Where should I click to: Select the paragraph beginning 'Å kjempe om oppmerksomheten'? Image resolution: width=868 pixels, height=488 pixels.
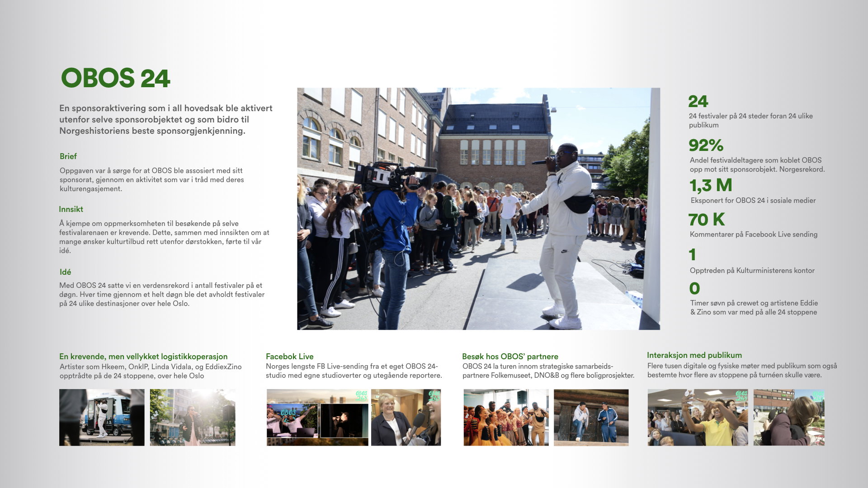click(164, 237)
